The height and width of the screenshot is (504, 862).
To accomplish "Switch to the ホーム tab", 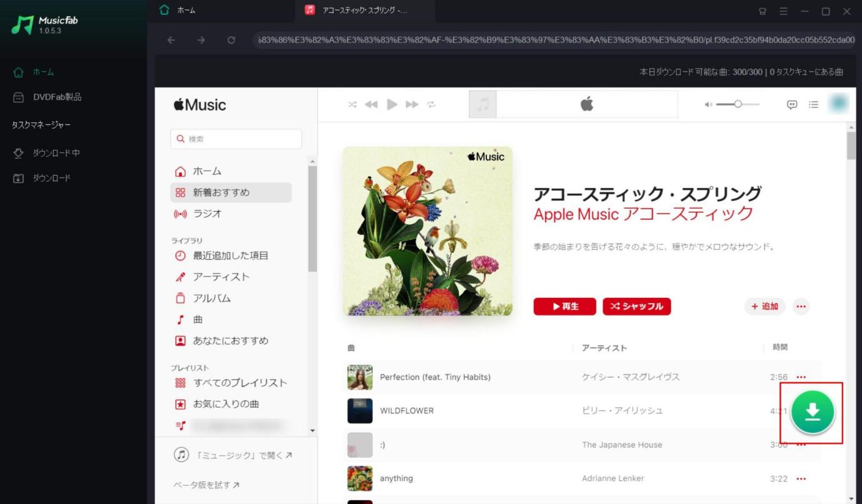I will pos(178,10).
